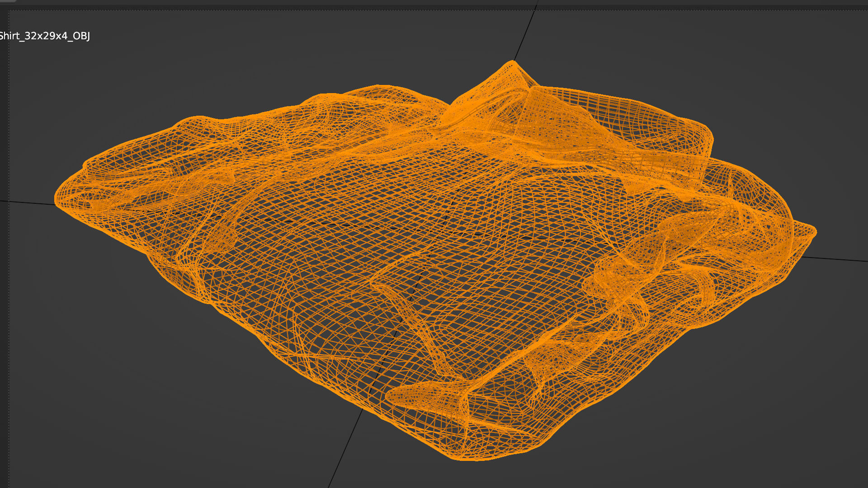Click the dark header bar along the top
This screenshot has height=488, width=868.
[434, 3]
